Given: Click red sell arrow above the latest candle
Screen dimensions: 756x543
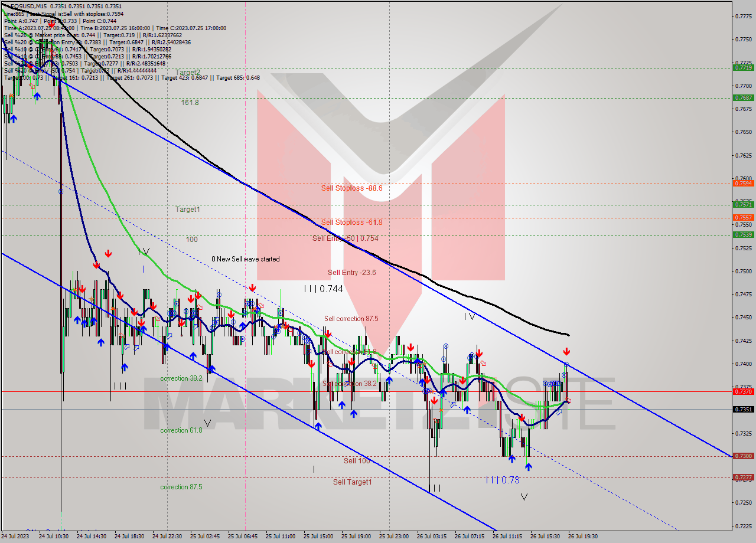Looking at the screenshot, I should pyautogui.click(x=566, y=351).
